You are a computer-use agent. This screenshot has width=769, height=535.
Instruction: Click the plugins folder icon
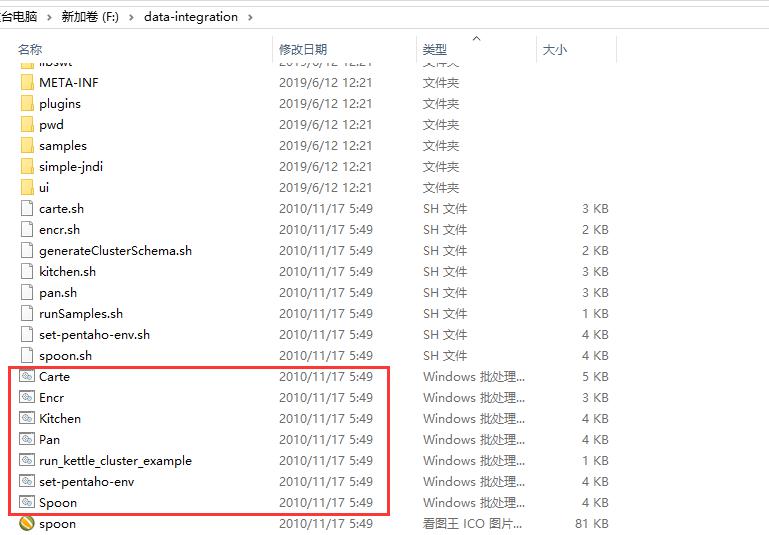(x=27, y=103)
